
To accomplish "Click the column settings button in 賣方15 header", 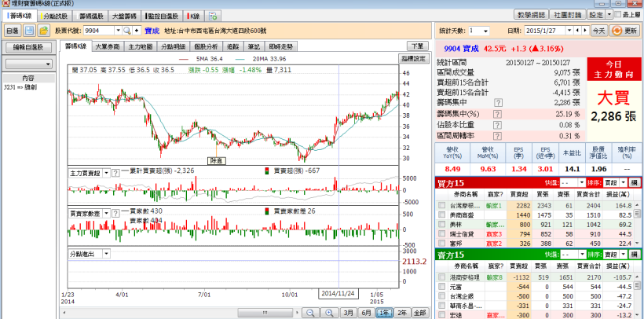I will [634, 254].
